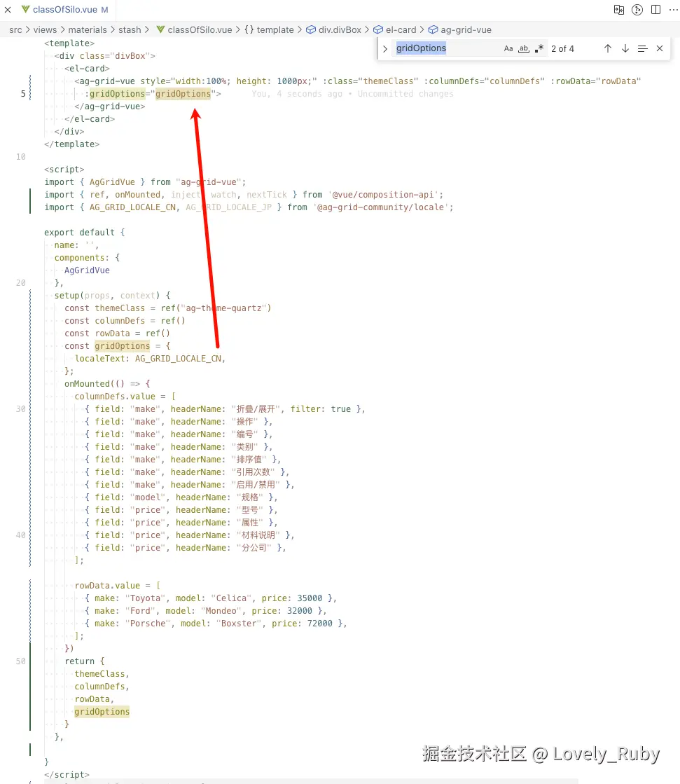680x784 pixels.
Task: Click the Toyota Celica row data line
Action: 210,598
